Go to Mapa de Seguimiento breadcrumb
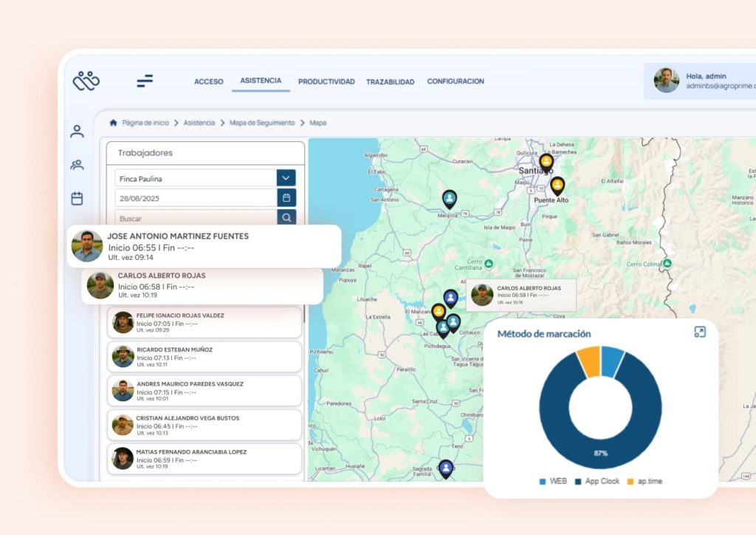756x535 pixels. pyautogui.click(x=261, y=123)
